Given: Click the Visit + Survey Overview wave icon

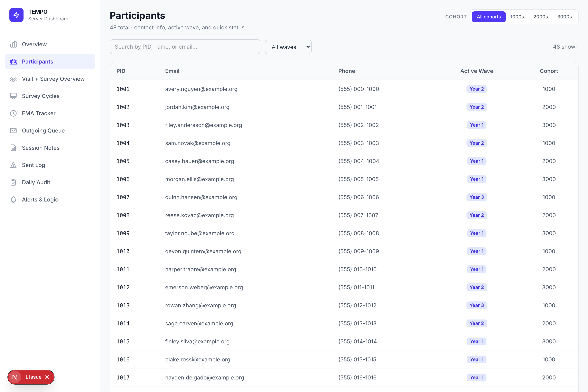Looking at the screenshot, I should pos(13,79).
